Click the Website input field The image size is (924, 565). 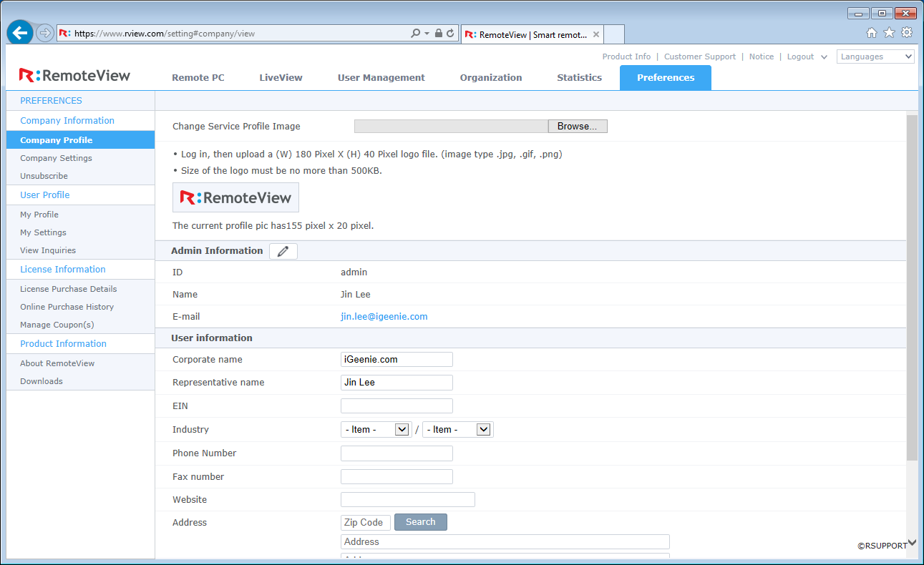[x=408, y=500]
